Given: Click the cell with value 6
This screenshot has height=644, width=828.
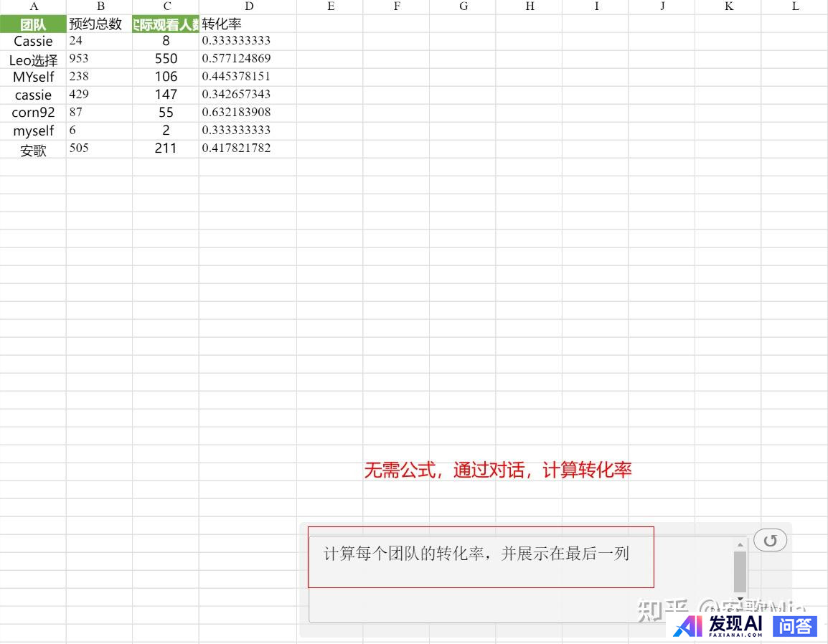Looking at the screenshot, I should click(100, 131).
